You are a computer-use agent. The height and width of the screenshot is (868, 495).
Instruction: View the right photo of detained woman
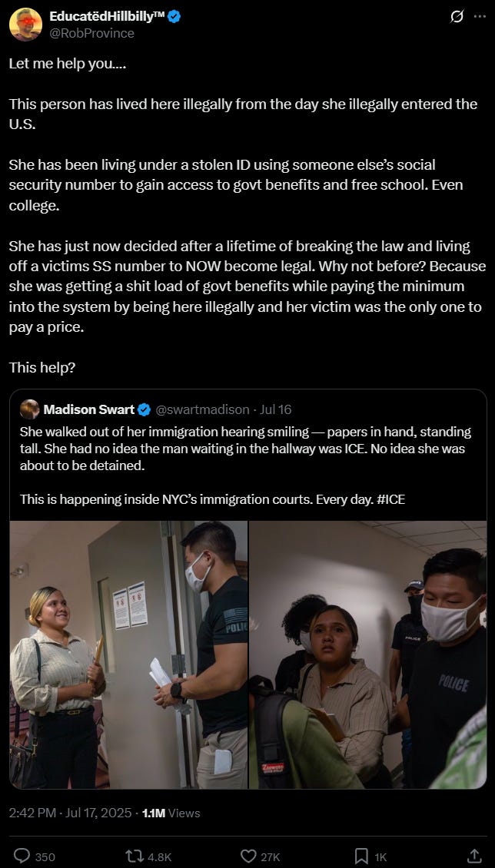click(x=368, y=655)
